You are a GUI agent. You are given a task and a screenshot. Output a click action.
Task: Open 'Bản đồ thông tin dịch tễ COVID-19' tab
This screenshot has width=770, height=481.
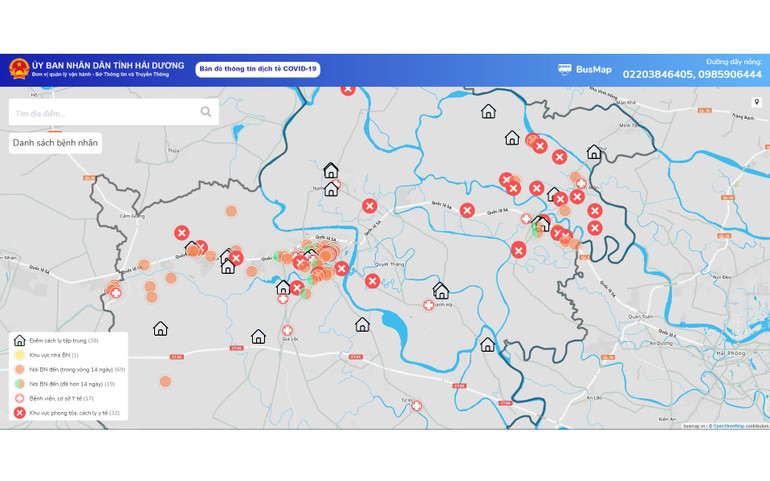(257, 69)
